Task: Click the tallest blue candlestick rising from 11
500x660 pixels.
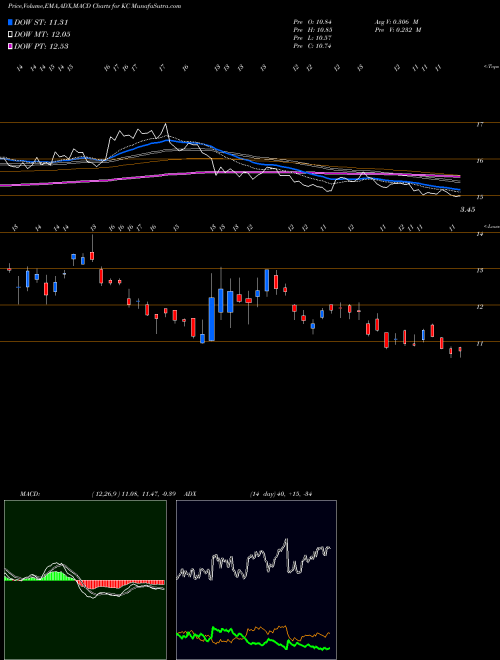Action: click(x=212, y=319)
